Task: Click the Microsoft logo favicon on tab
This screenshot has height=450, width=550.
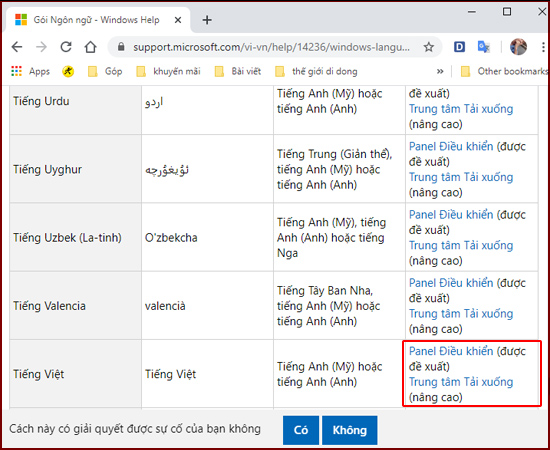Action: [21, 20]
